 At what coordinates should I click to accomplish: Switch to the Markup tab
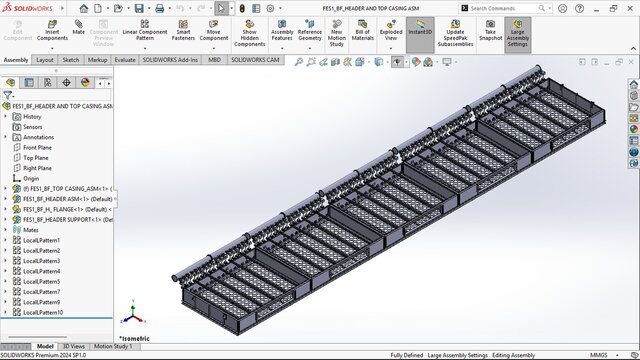click(98, 60)
